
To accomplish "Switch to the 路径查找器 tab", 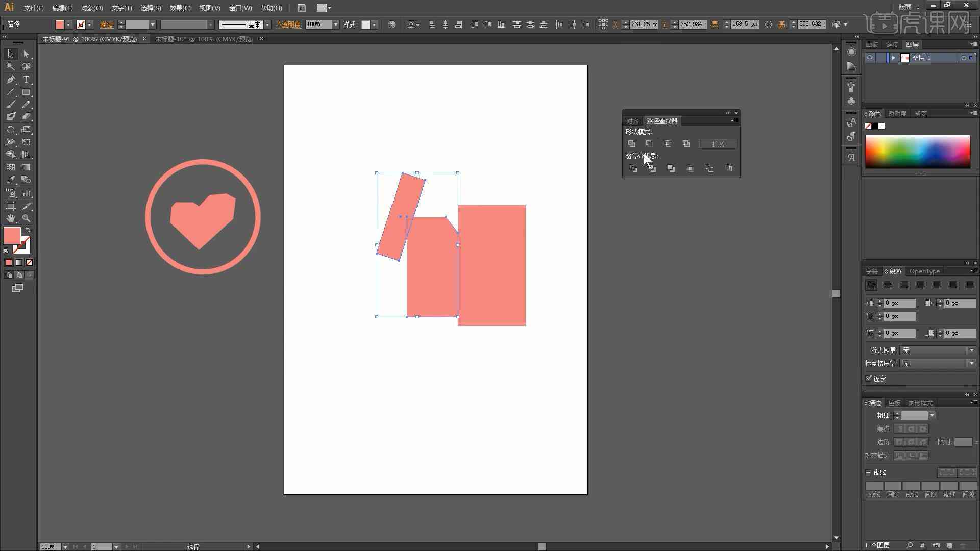I will click(x=661, y=120).
